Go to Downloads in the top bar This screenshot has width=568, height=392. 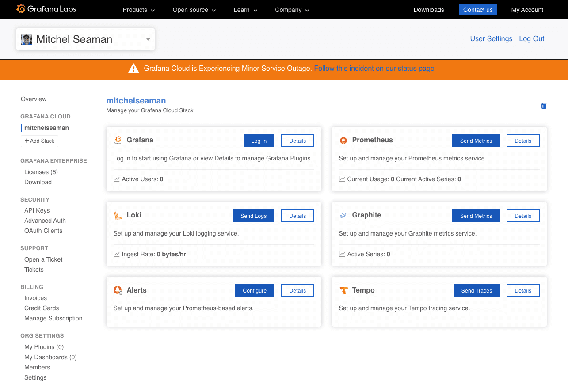429,10
